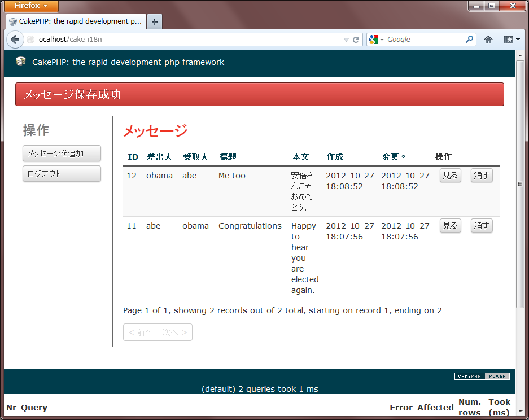Open the Firefox home page icon
Image resolution: width=529 pixels, height=420 pixels.
488,40
